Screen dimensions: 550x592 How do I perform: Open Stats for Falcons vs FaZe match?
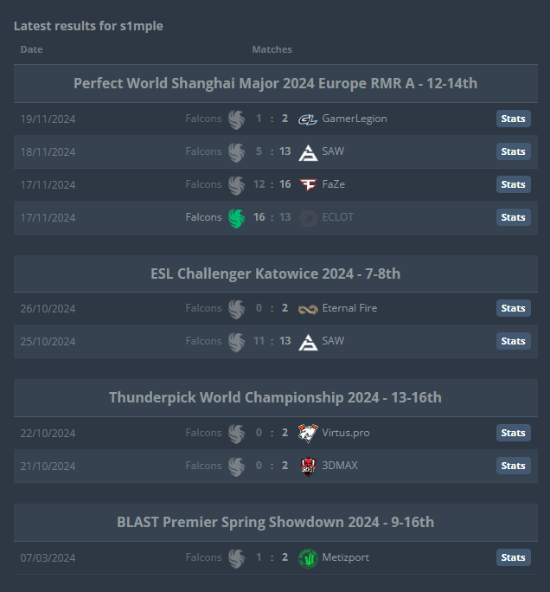pos(513,185)
